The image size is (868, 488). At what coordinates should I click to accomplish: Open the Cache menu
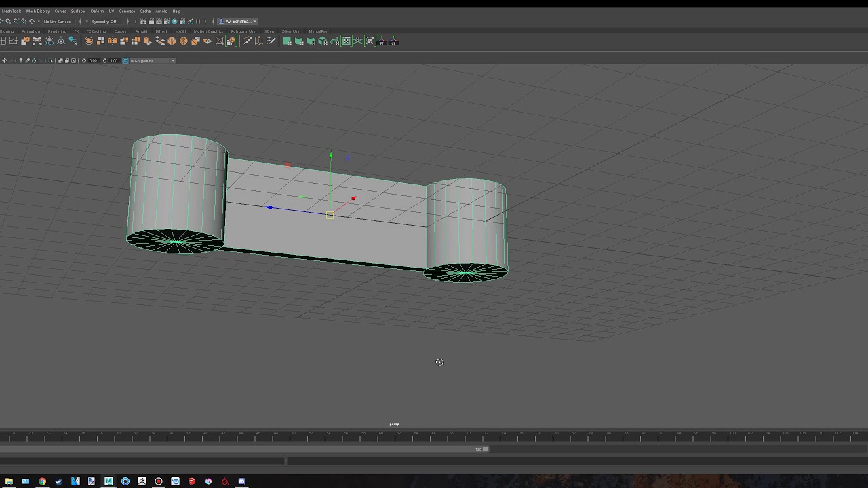click(x=145, y=11)
